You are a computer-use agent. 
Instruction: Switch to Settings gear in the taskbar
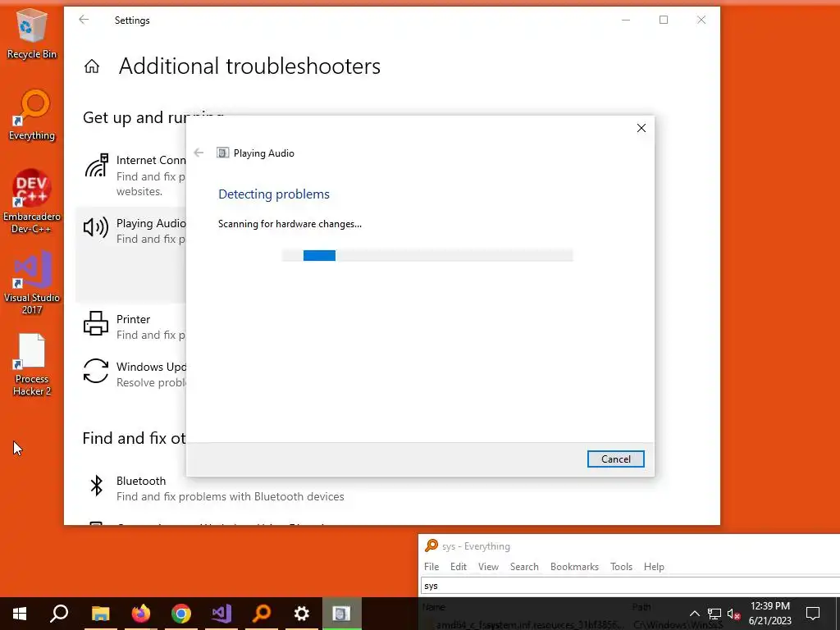[x=302, y=614]
